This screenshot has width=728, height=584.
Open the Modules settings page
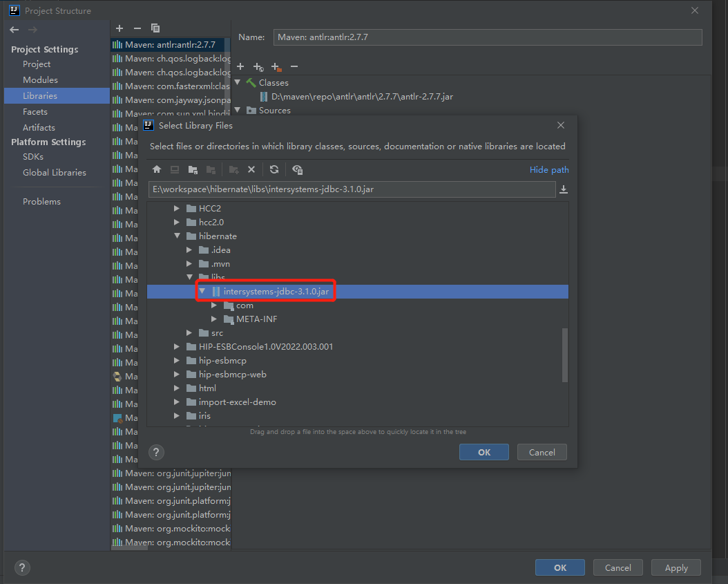tap(40, 79)
